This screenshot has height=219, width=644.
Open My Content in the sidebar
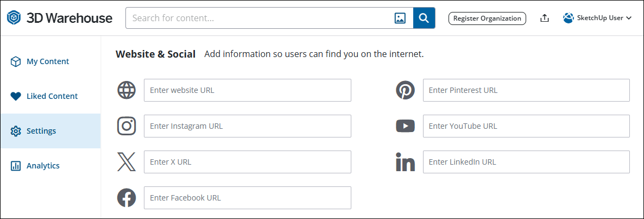tap(48, 61)
